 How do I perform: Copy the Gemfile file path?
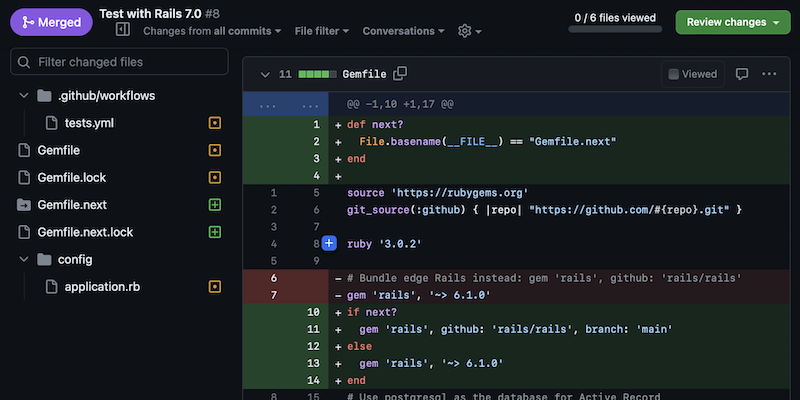click(401, 73)
